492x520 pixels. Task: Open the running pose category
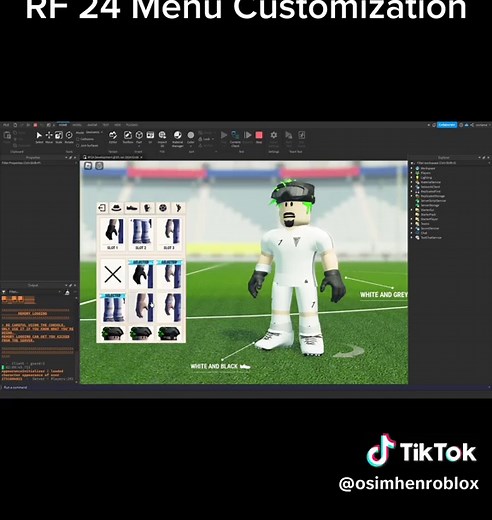[178, 208]
